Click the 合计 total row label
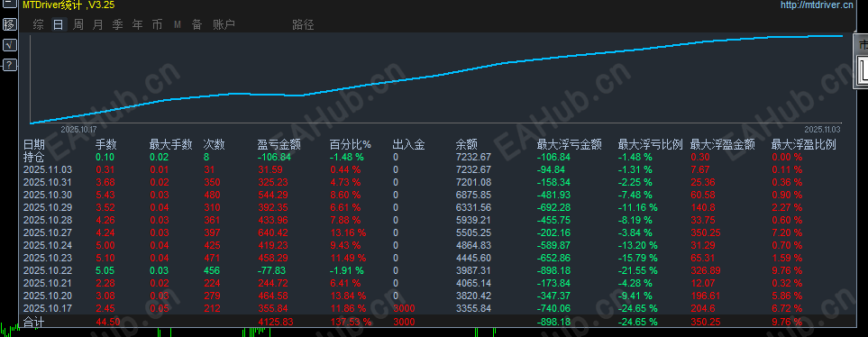Screen dimensions: 868x337 33,322
